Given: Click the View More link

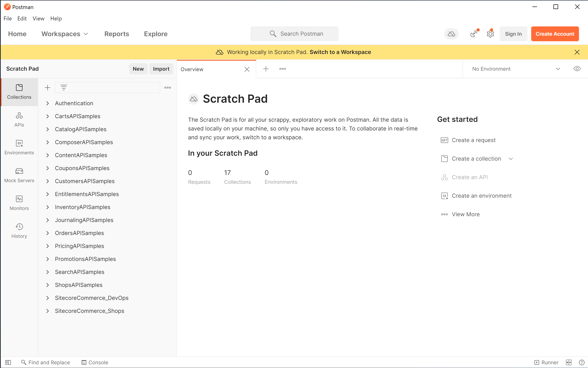Looking at the screenshot, I should [x=466, y=214].
